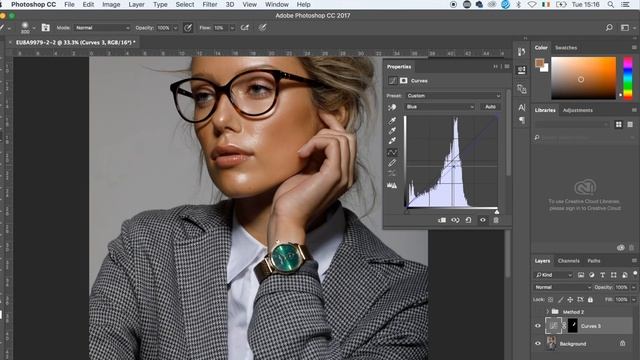Toggle Curves adjustment visibility in Properties
This screenshot has width=640, height=360.
pyautogui.click(x=483, y=220)
